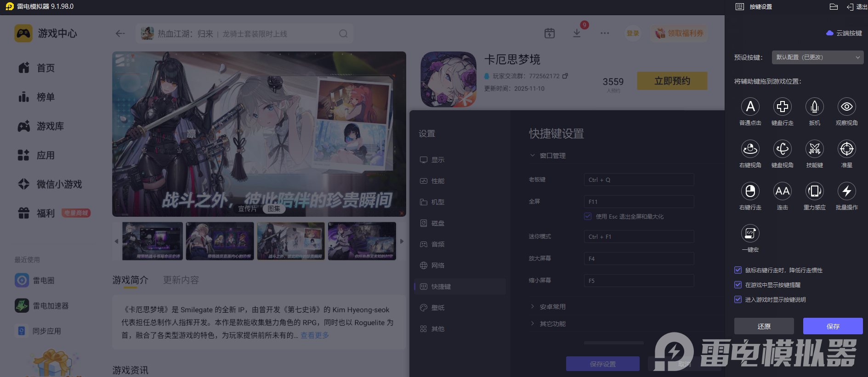The image size is (868, 377).
Task: Open the downloads icon with badge 9
Action: pyautogui.click(x=577, y=33)
